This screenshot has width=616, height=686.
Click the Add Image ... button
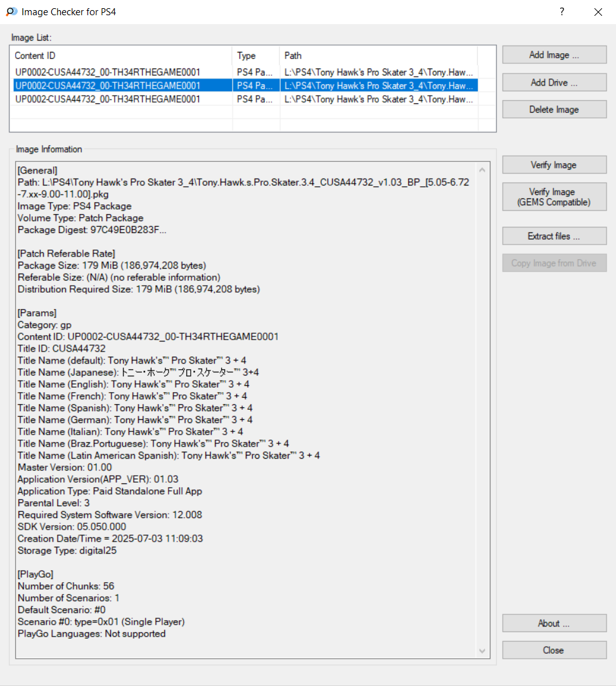pyautogui.click(x=555, y=54)
